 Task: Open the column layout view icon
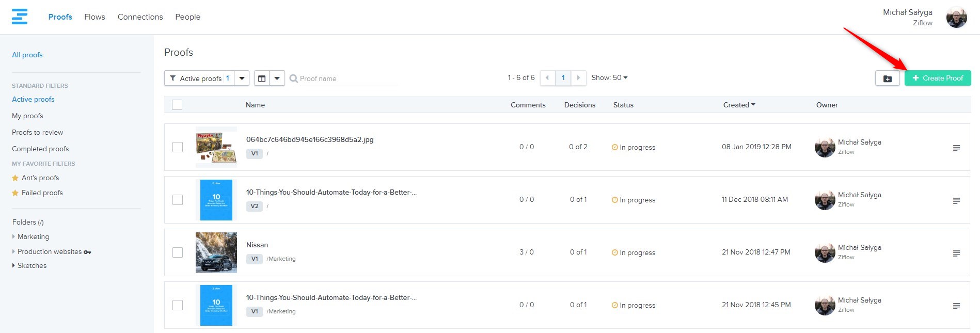coord(262,78)
